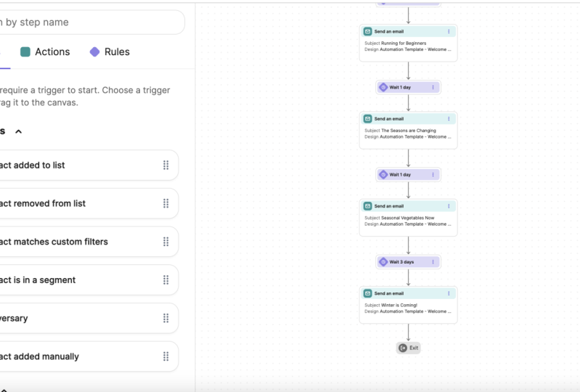Grab drag handle for removed from list trigger
Image resolution: width=580 pixels, height=392 pixels.
(x=166, y=203)
